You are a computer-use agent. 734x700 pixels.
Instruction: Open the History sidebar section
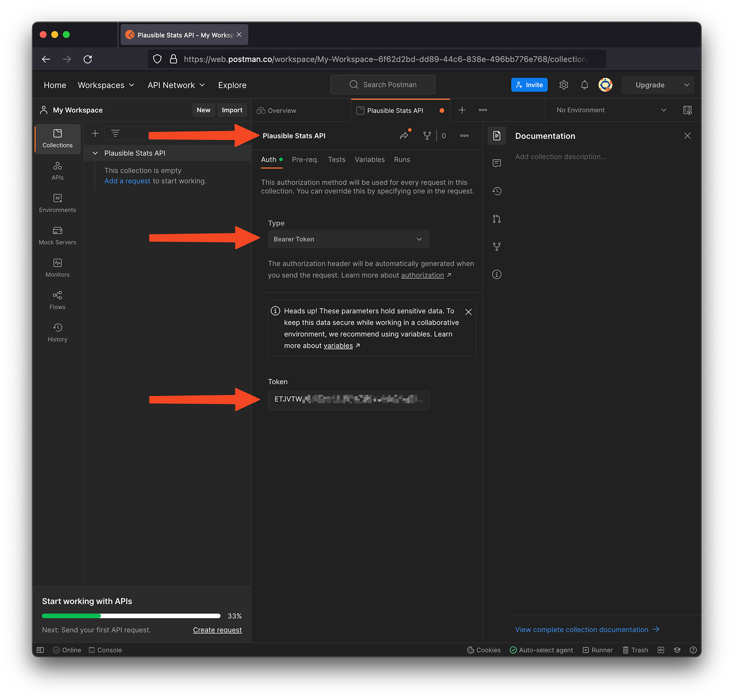tap(57, 333)
